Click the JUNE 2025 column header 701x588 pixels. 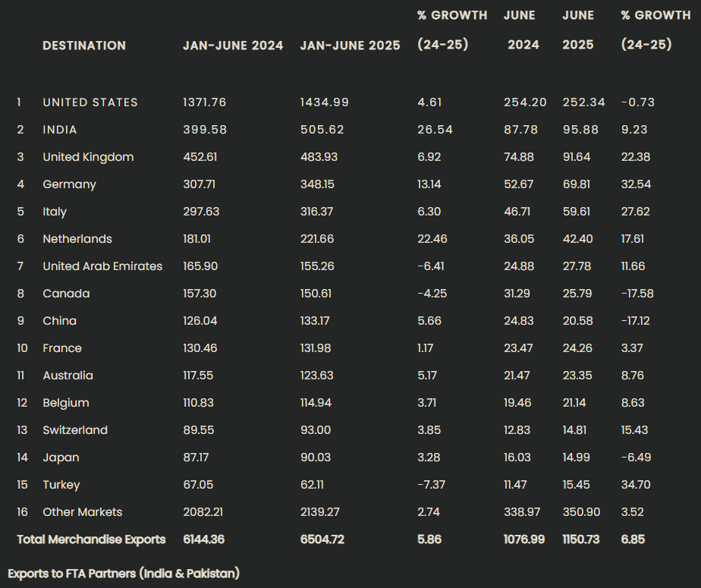click(x=578, y=30)
